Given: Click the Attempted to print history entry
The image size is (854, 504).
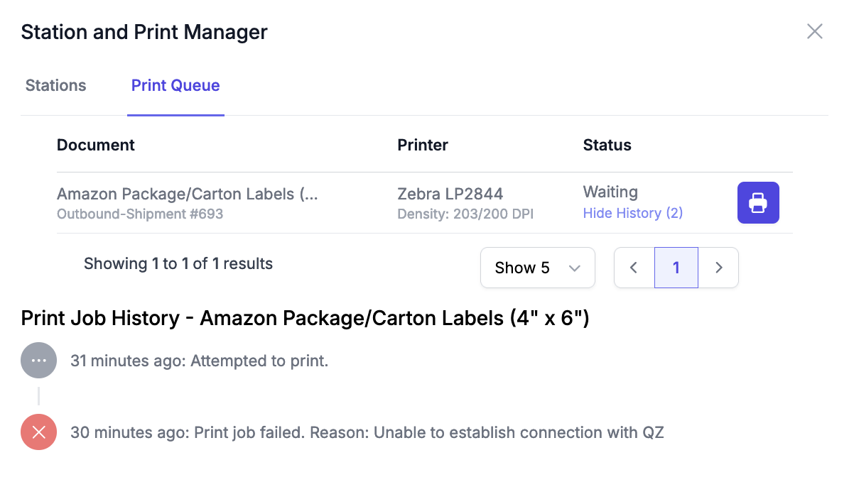Looking at the screenshot, I should (x=200, y=361).
